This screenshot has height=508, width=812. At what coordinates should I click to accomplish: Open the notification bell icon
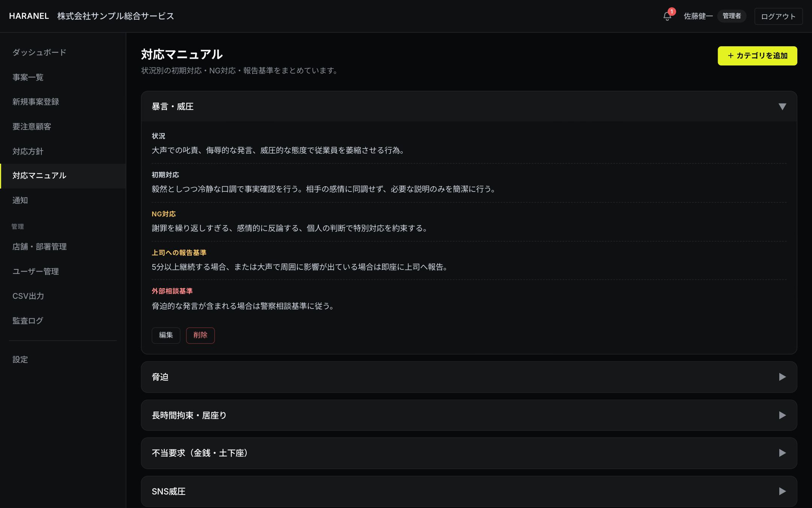pyautogui.click(x=667, y=16)
